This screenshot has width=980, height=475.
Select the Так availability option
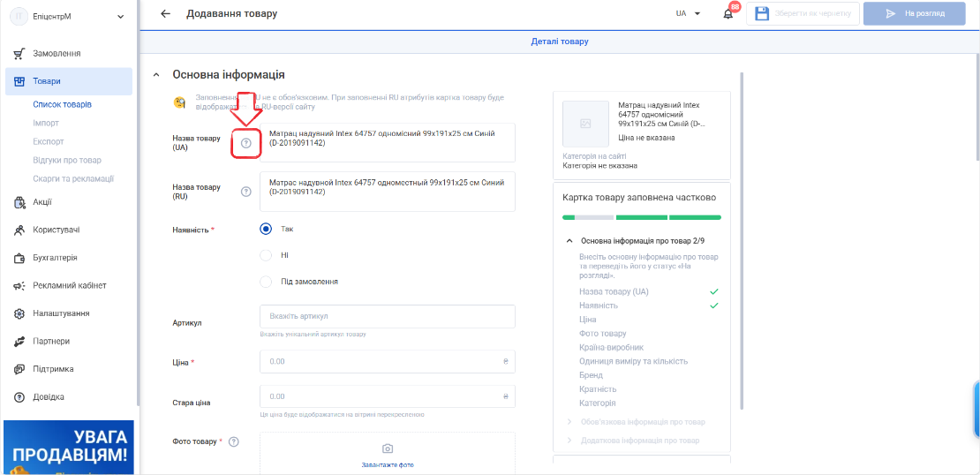coord(266,229)
